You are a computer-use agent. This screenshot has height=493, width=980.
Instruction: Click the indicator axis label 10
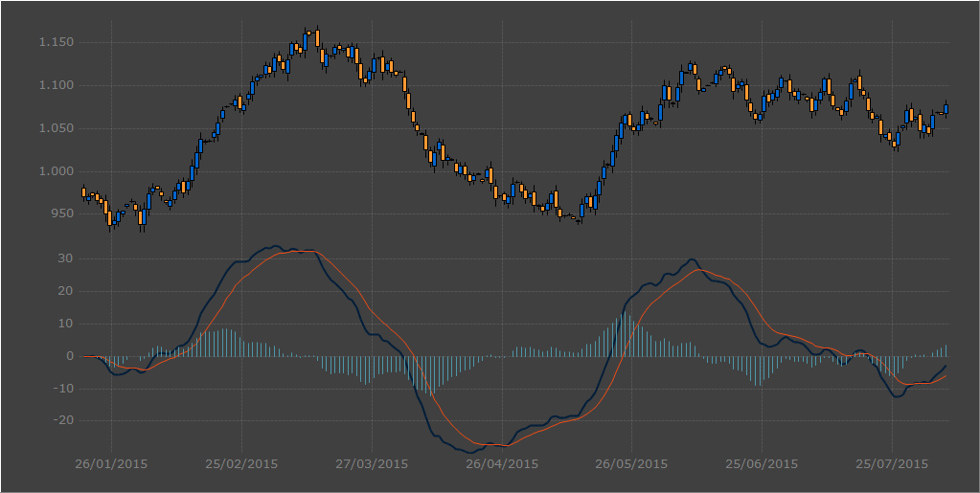(66, 324)
